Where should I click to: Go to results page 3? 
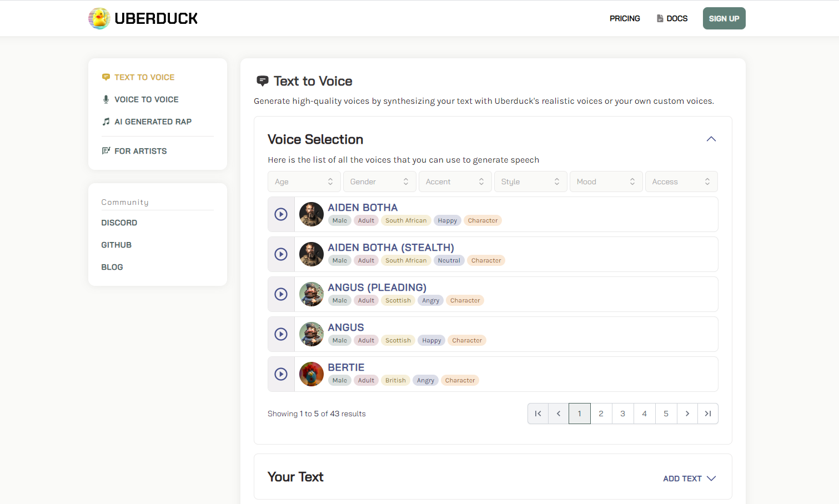coord(622,414)
